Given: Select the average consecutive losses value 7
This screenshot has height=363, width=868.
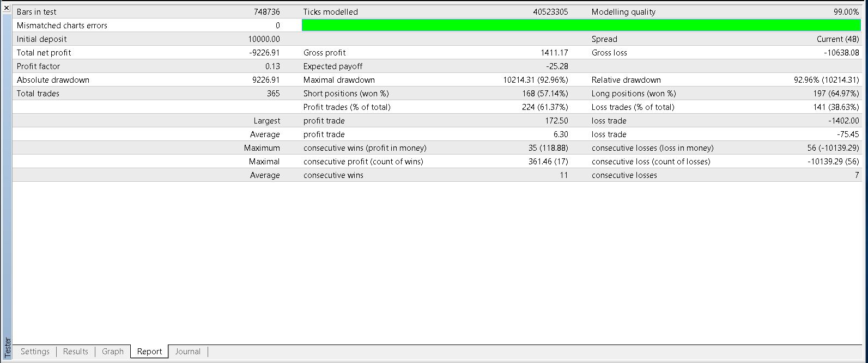Looking at the screenshot, I should (x=857, y=175).
